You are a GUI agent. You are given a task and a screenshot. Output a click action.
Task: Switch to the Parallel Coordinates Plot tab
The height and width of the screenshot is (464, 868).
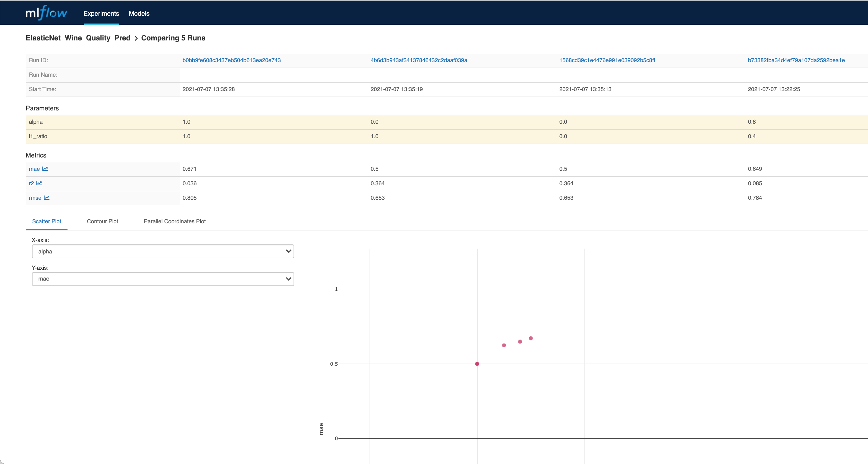[x=175, y=221]
